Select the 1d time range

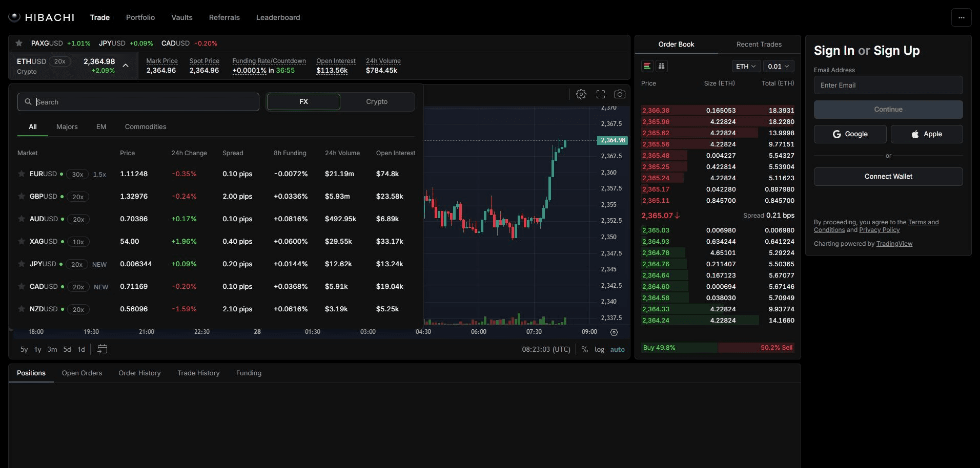click(81, 349)
